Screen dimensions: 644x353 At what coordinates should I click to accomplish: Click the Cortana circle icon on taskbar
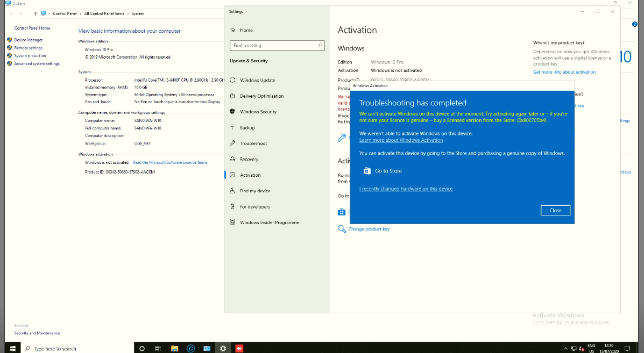tap(141, 348)
